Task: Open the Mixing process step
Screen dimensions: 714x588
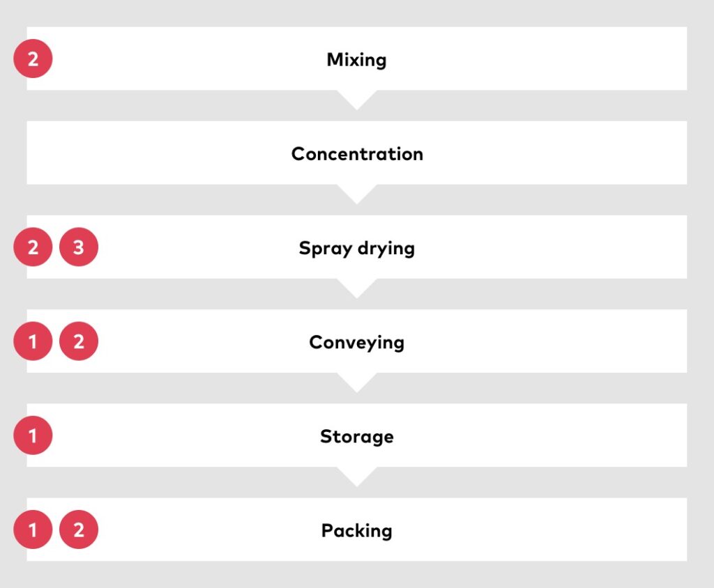Action: (x=356, y=59)
